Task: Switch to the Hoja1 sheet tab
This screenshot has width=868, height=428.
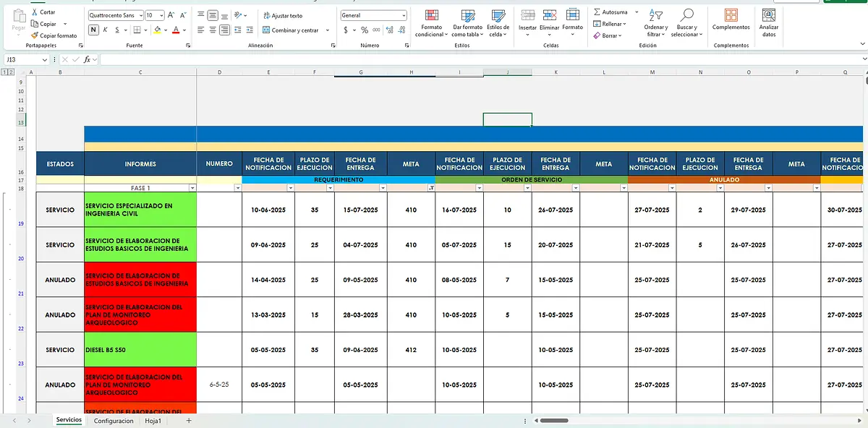Action: pyautogui.click(x=153, y=421)
